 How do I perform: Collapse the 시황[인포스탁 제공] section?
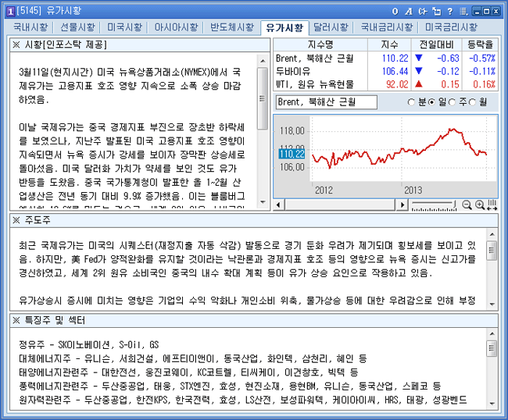click(16, 44)
